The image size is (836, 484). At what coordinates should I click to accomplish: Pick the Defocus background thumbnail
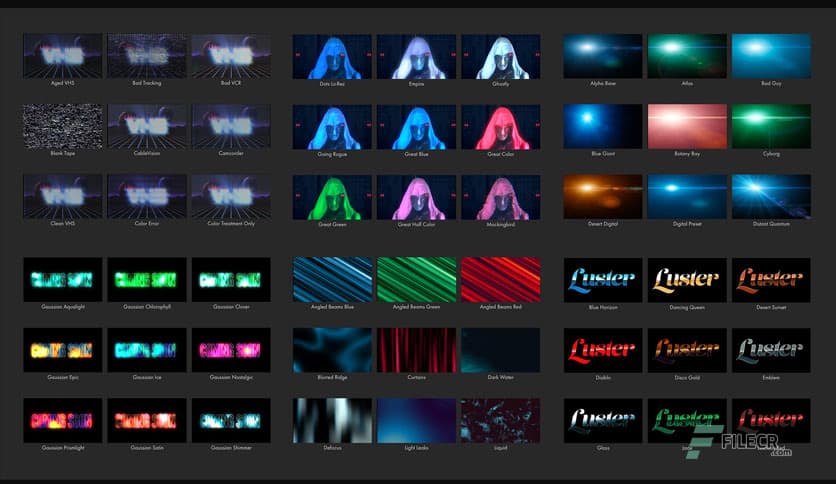click(x=332, y=421)
